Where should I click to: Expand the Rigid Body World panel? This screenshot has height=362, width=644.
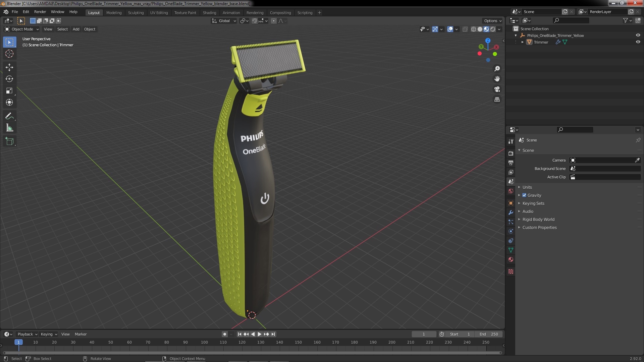pyautogui.click(x=538, y=220)
